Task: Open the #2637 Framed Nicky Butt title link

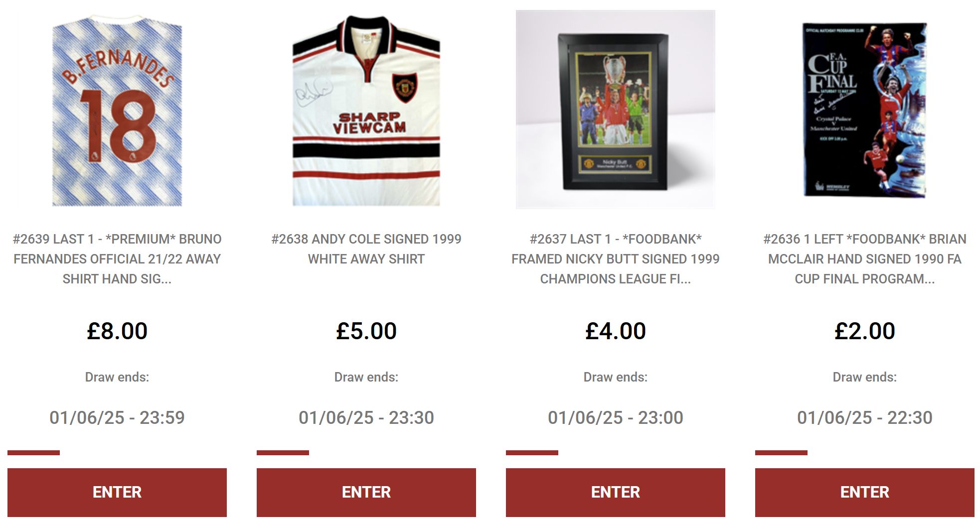Action: pyautogui.click(x=616, y=259)
